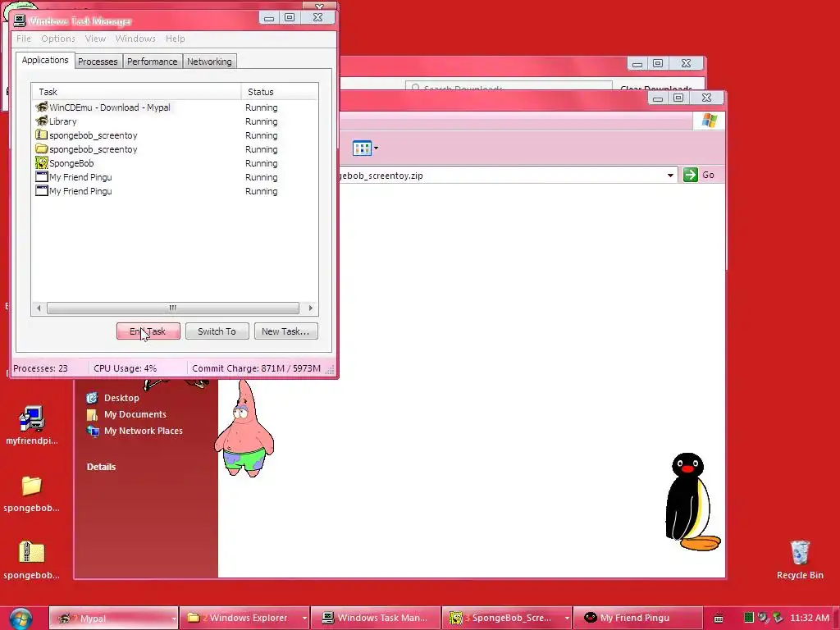840x630 pixels.
Task: Select the WinCDEmu - Download - Mypal task icon
Action: tap(41, 107)
